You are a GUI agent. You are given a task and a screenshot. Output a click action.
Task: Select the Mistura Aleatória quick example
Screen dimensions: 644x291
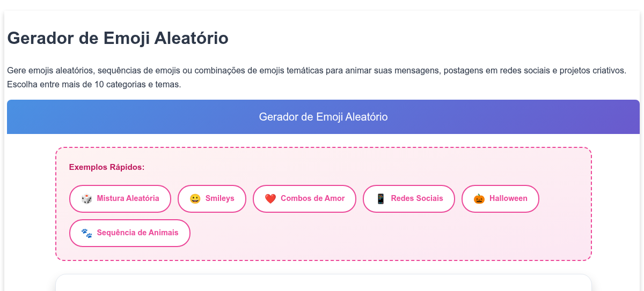[x=120, y=199]
